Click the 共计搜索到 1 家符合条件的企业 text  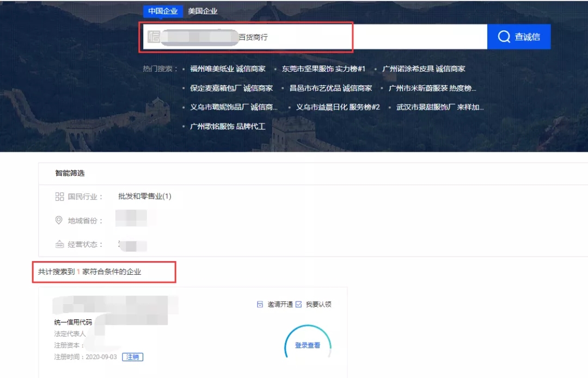(90, 271)
